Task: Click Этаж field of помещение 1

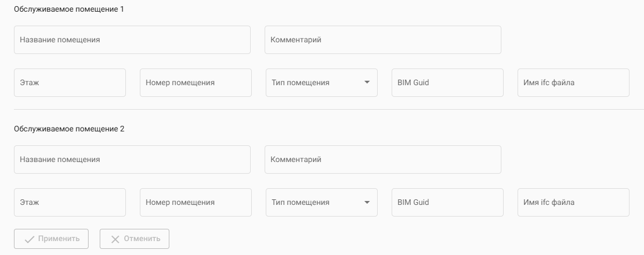Action: (x=70, y=83)
